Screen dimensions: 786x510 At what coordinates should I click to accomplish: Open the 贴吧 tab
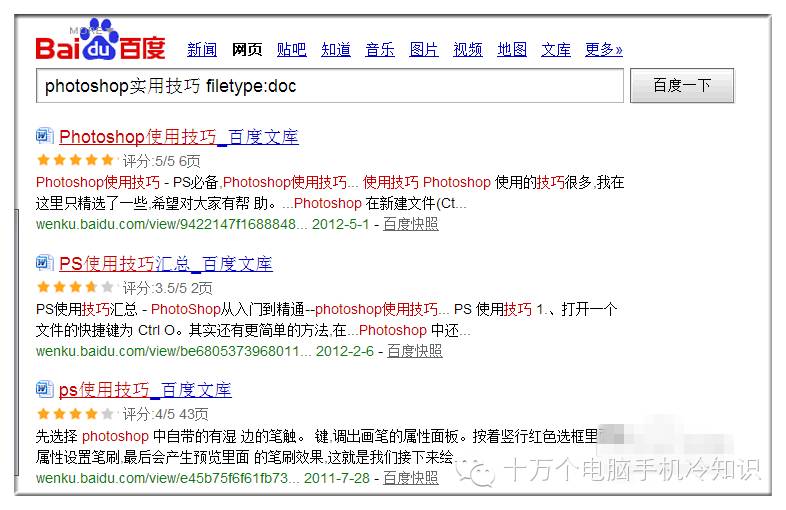pos(292,49)
